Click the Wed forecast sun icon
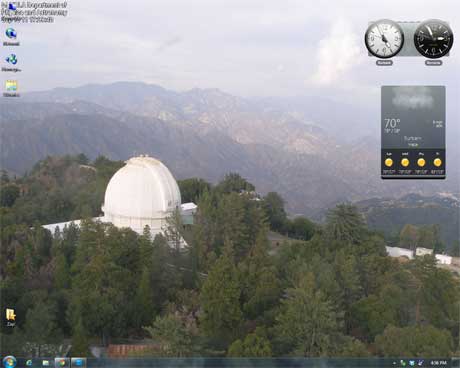Screen dimensions: 460x368 [405, 162]
